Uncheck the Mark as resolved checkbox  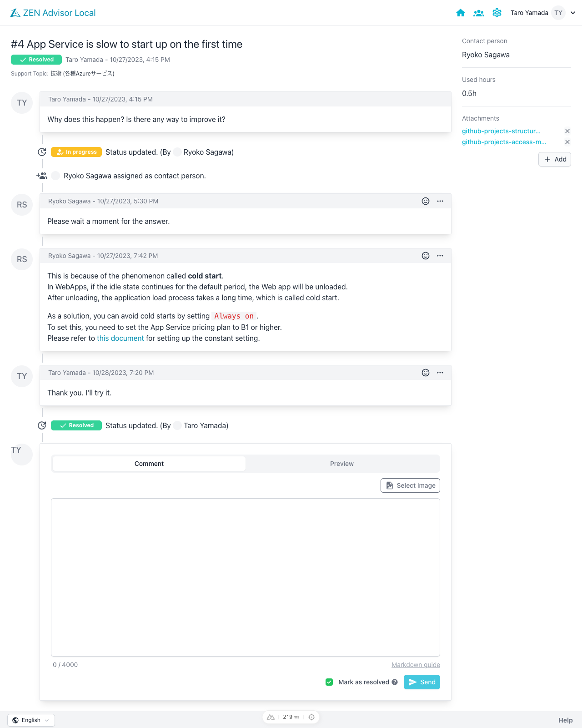click(329, 682)
